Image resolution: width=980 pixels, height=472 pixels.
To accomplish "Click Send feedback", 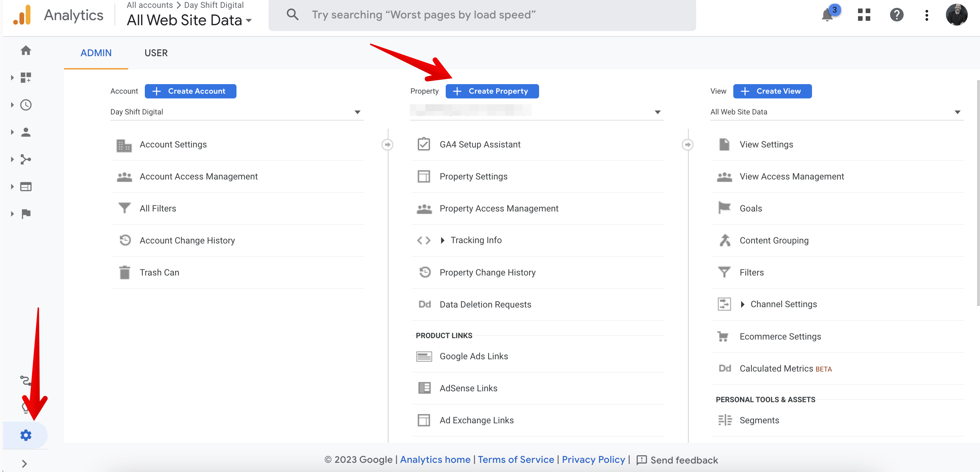I will (677, 460).
